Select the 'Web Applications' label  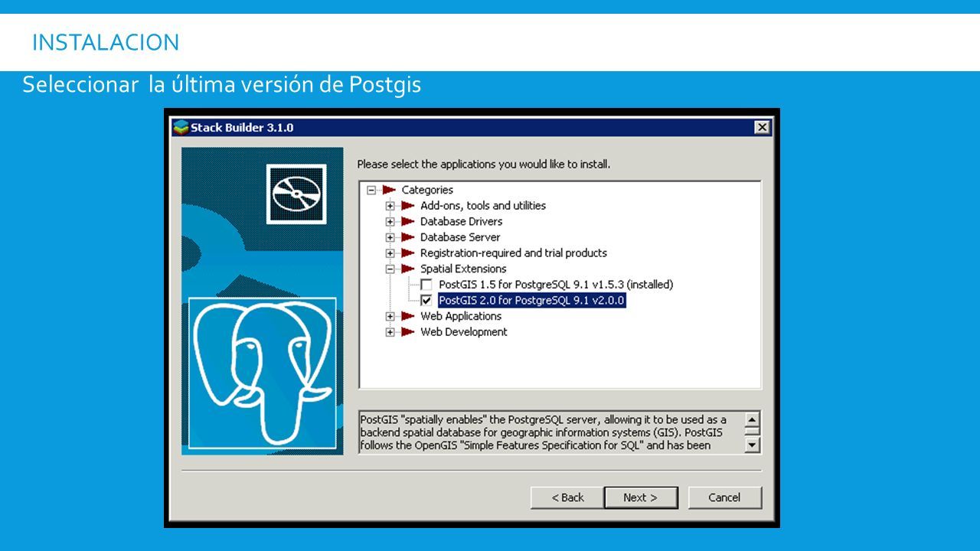(x=461, y=317)
